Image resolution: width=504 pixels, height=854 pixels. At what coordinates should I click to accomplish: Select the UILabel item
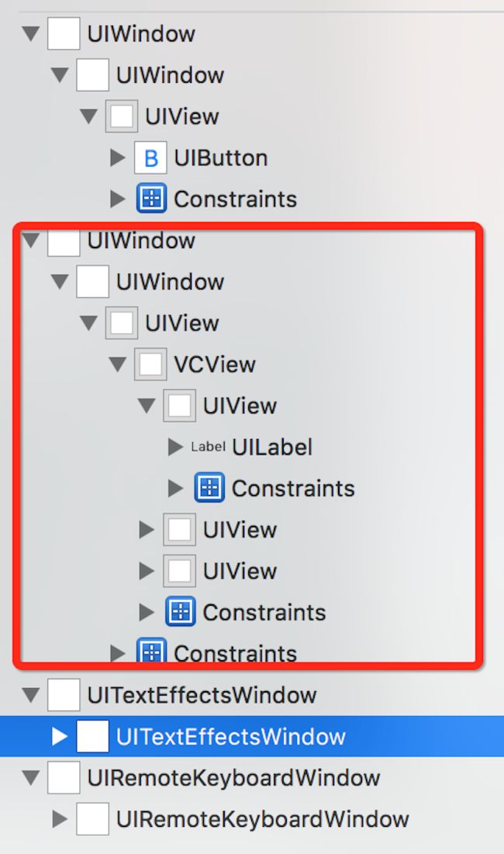pyautogui.click(x=272, y=447)
